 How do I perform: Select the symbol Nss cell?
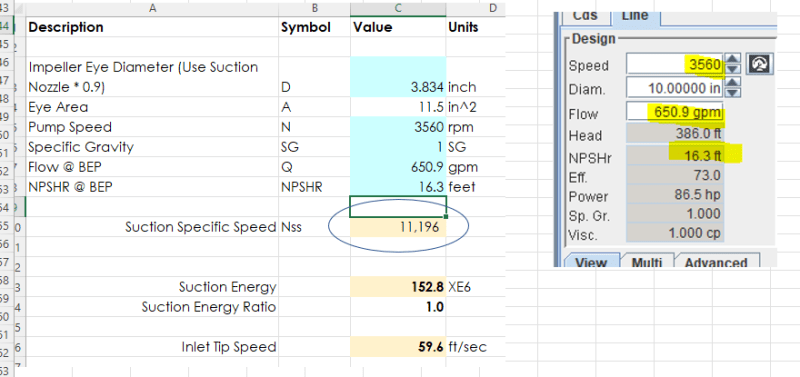pos(314,227)
